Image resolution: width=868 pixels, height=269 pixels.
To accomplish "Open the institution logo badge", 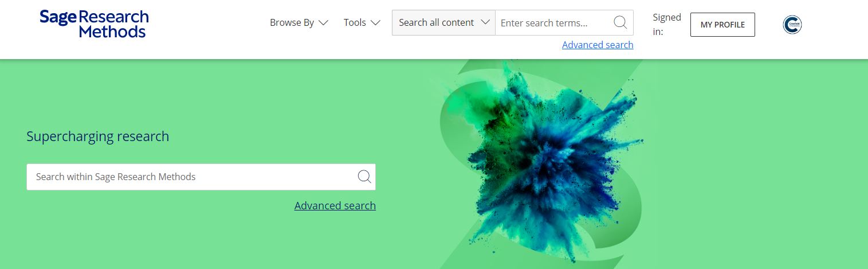I will pos(792,24).
